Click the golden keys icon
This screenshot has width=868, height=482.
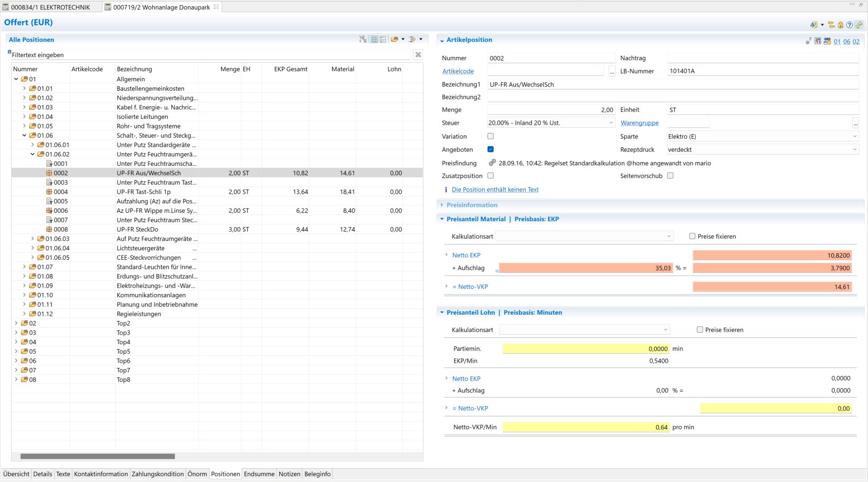pyautogui.click(x=832, y=25)
